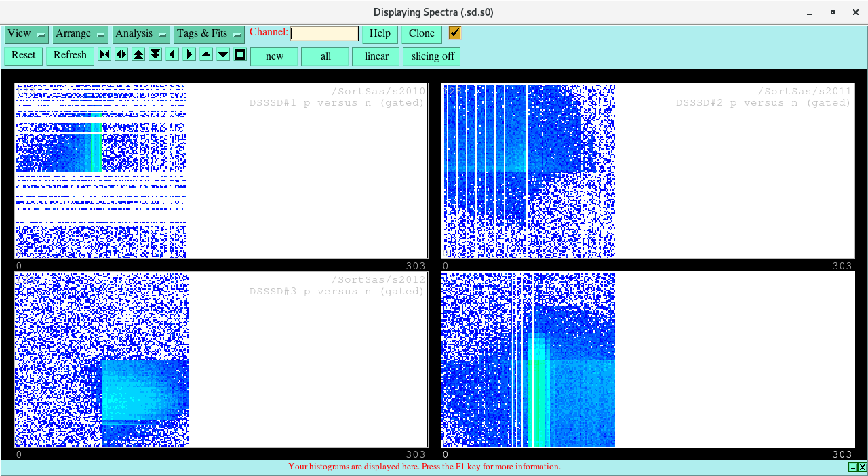Click the horizontal expand arrows icon
This screenshot has height=476, width=868.
tap(121, 54)
